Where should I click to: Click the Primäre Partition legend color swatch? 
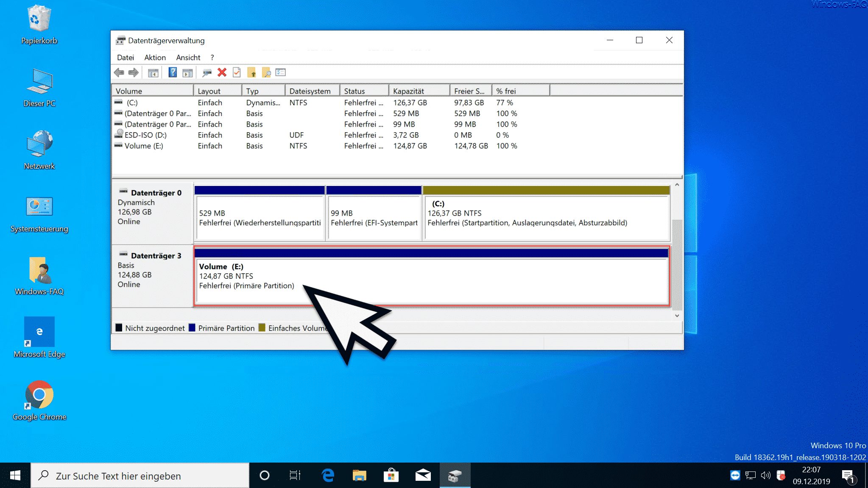192,328
